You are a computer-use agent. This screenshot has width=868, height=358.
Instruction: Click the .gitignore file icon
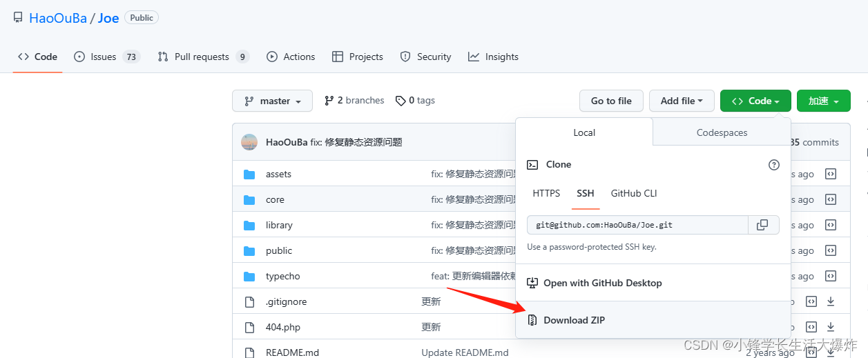249,301
